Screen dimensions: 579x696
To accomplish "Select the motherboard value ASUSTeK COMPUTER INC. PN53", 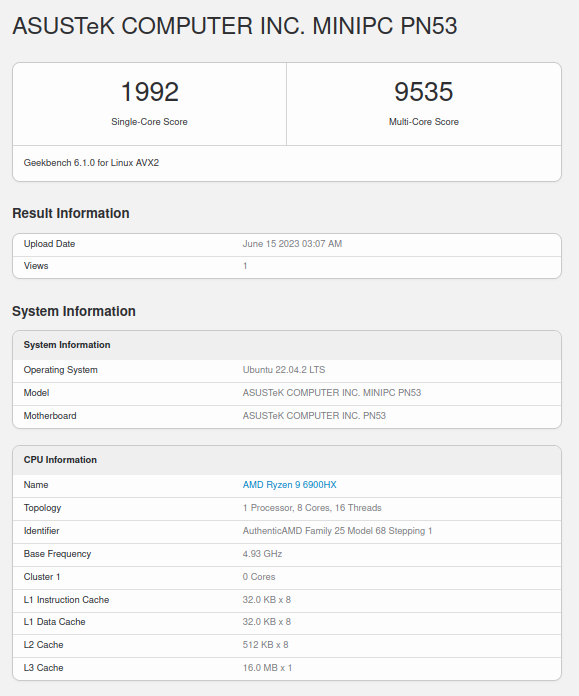I will pyautogui.click(x=314, y=416).
